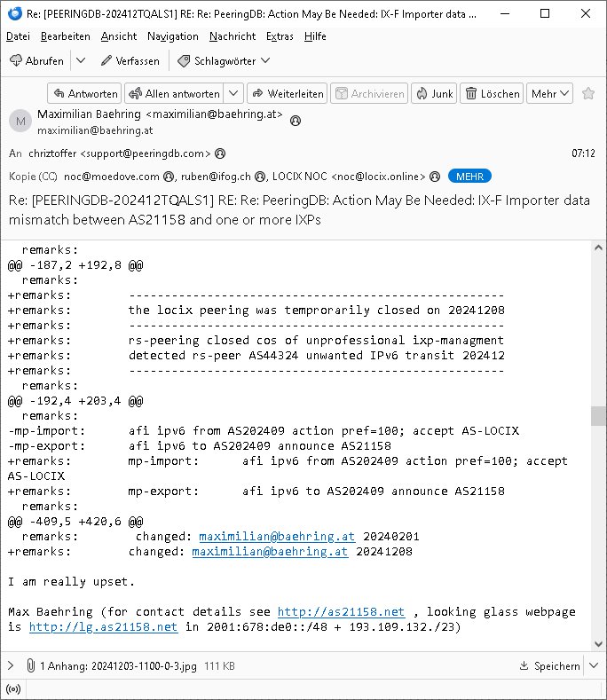Open the dropdown arrow beside Allen antworten
The height and width of the screenshot is (700, 607).
point(234,93)
